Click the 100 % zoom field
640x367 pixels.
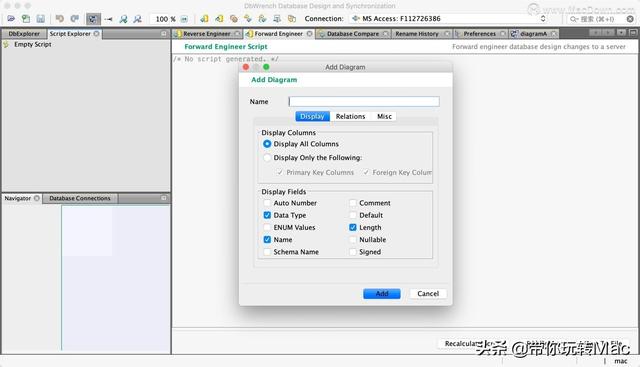coord(165,19)
